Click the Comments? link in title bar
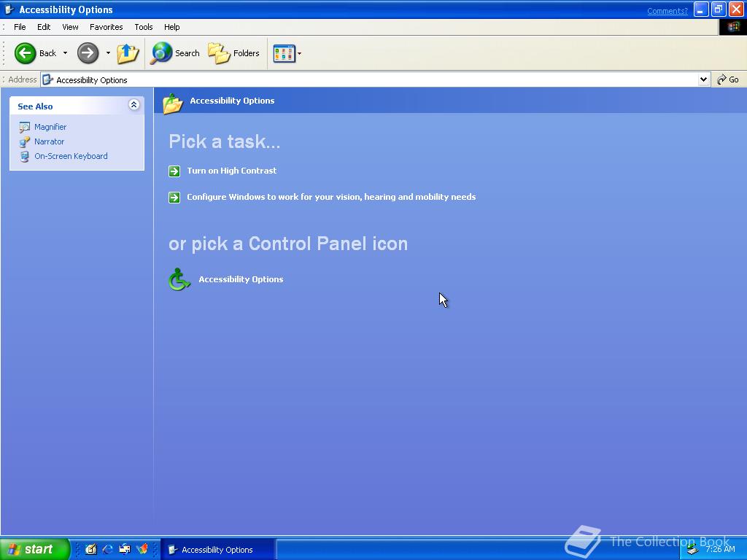The image size is (747, 560). (x=667, y=11)
